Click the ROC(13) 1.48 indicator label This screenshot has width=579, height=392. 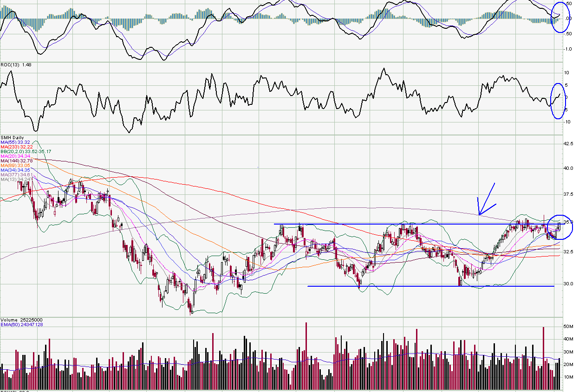(15, 65)
